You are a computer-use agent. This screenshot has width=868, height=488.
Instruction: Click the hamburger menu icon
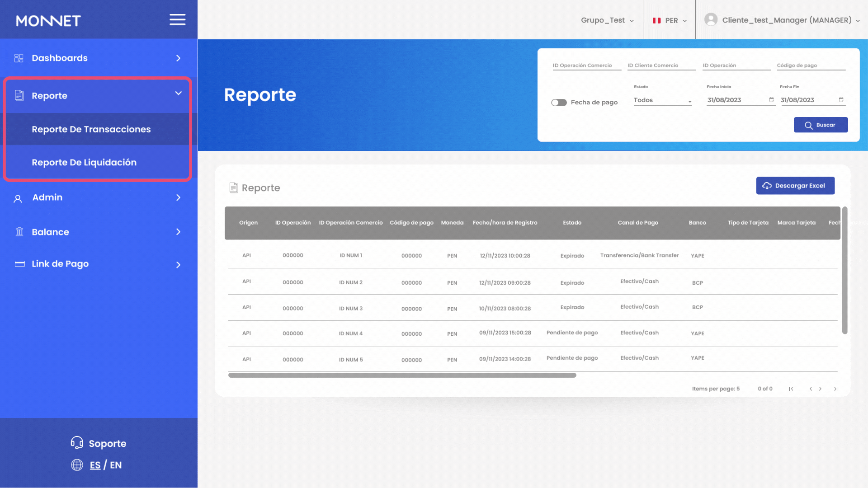tap(177, 20)
